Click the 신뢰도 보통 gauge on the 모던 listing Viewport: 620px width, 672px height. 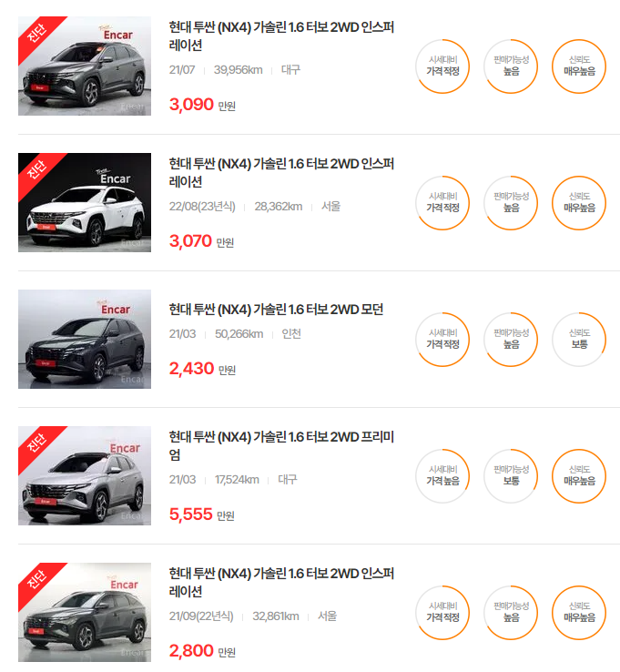tap(579, 340)
